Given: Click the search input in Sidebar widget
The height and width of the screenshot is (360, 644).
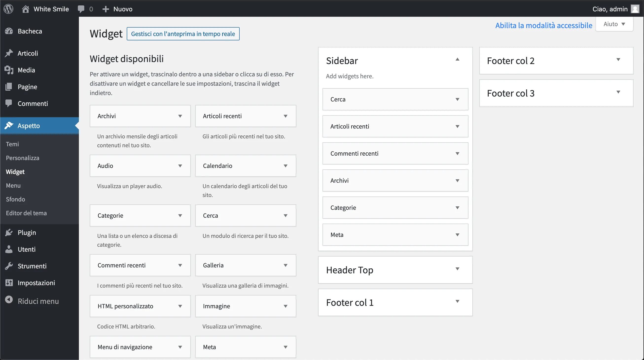Looking at the screenshot, I should [x=395, y=99].
